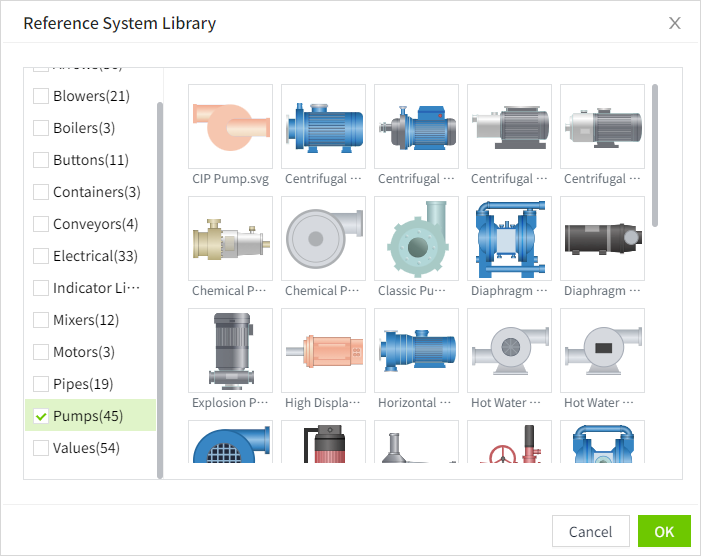Click the High Displacement pump icon
The width and height of the screenshot is (701, 556).
323,350
